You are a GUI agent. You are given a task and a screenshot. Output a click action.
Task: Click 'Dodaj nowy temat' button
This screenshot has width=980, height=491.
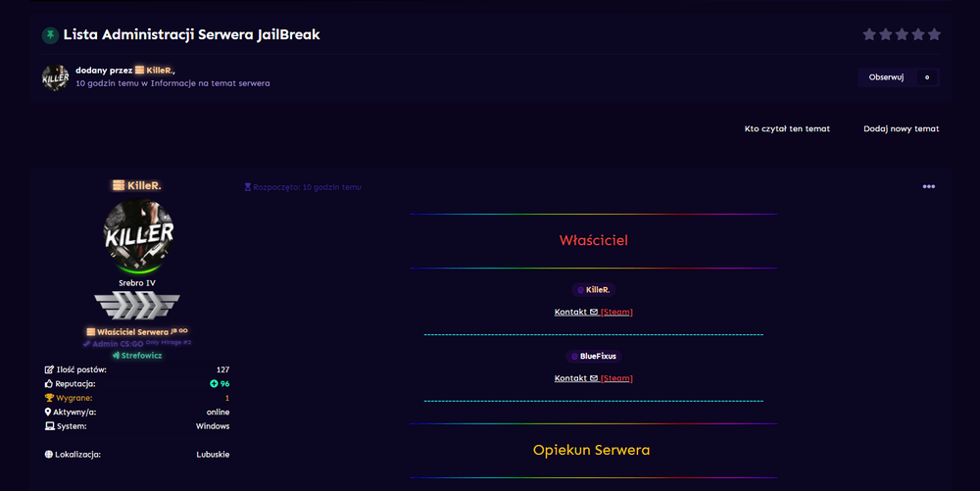coord(902,128)
